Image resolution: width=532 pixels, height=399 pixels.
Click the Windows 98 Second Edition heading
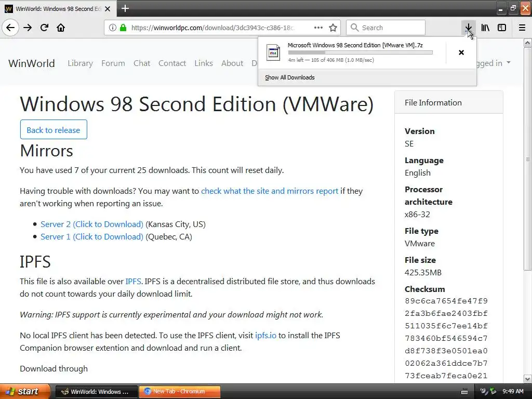point(196,104)
